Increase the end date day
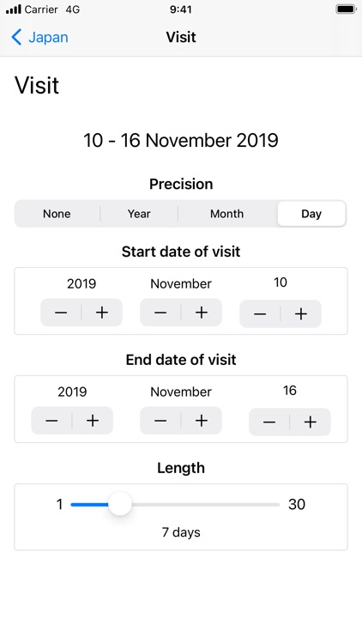The width and height of the screenshot is (362, 644). tap(311, 422)
